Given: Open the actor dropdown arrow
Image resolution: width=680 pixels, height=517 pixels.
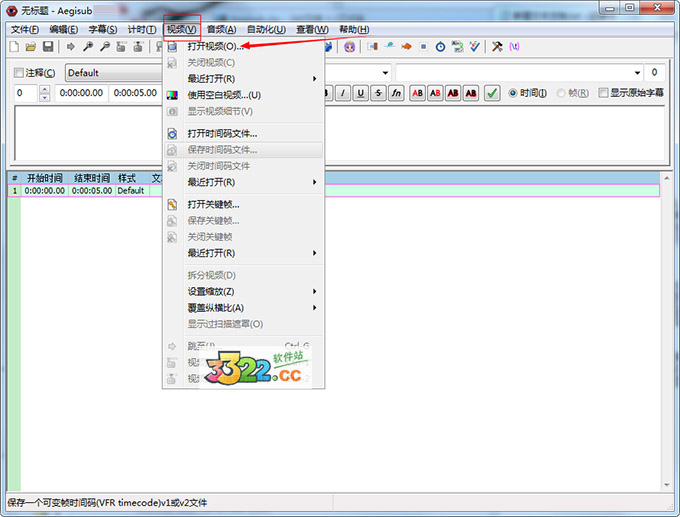Looking at the screenshot, I should (385, 73).
